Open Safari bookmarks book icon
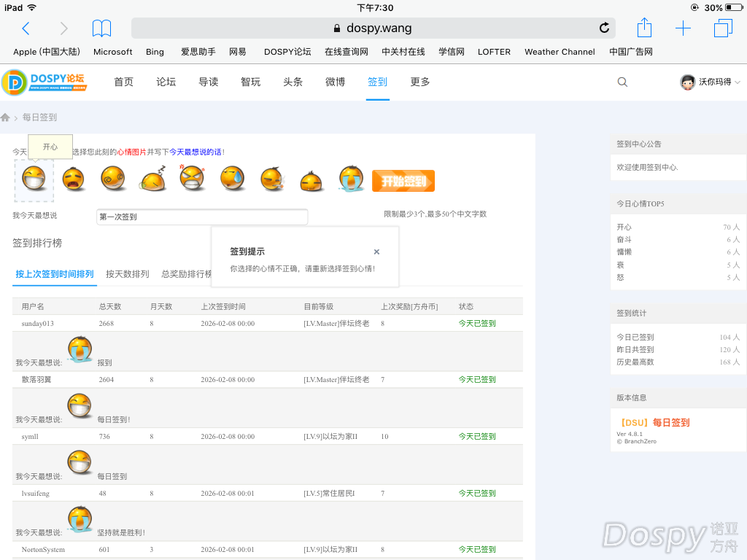 [101, 28]
